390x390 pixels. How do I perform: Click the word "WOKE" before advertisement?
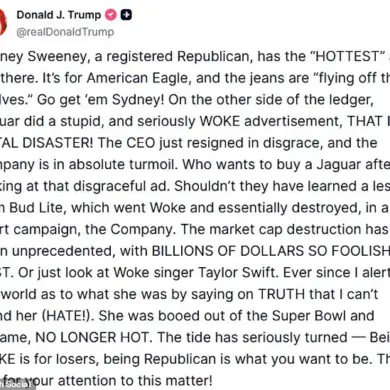tap(220, 121)
